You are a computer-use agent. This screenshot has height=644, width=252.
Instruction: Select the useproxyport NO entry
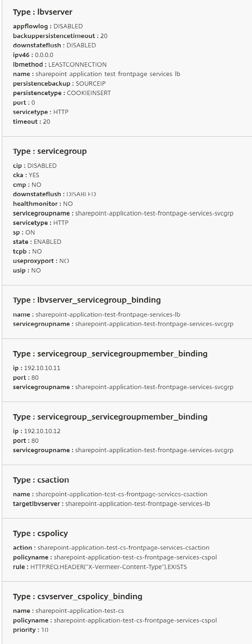tap(41, 261)
